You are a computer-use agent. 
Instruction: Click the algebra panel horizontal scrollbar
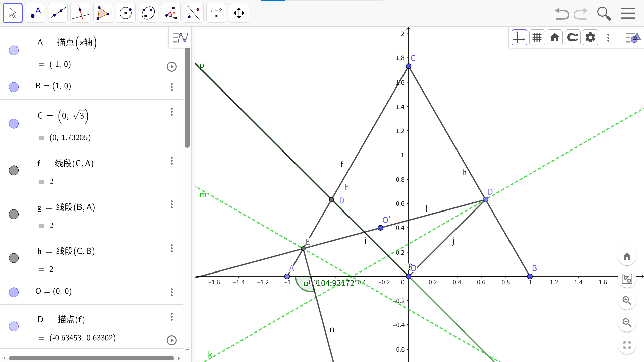[91, 358]
